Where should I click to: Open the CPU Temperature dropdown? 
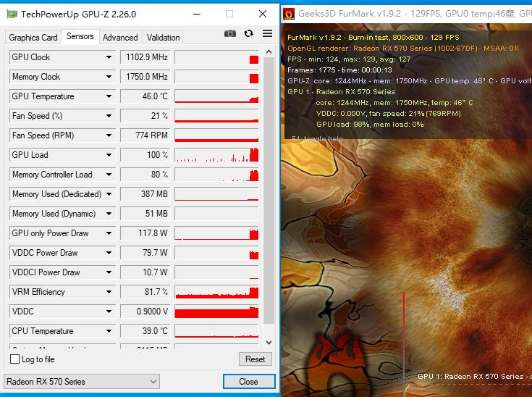(109, 331)
